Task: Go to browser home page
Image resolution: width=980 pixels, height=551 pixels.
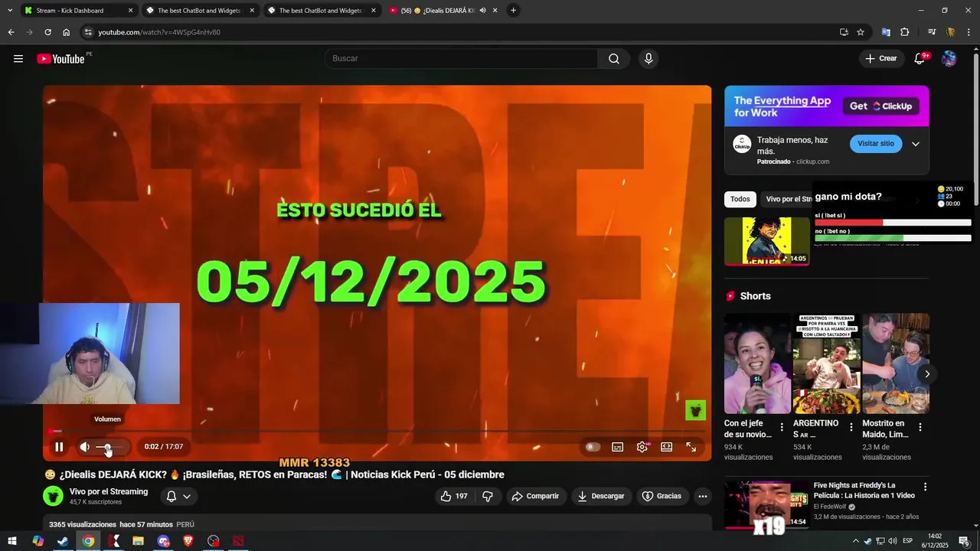Action: [67, 32]
